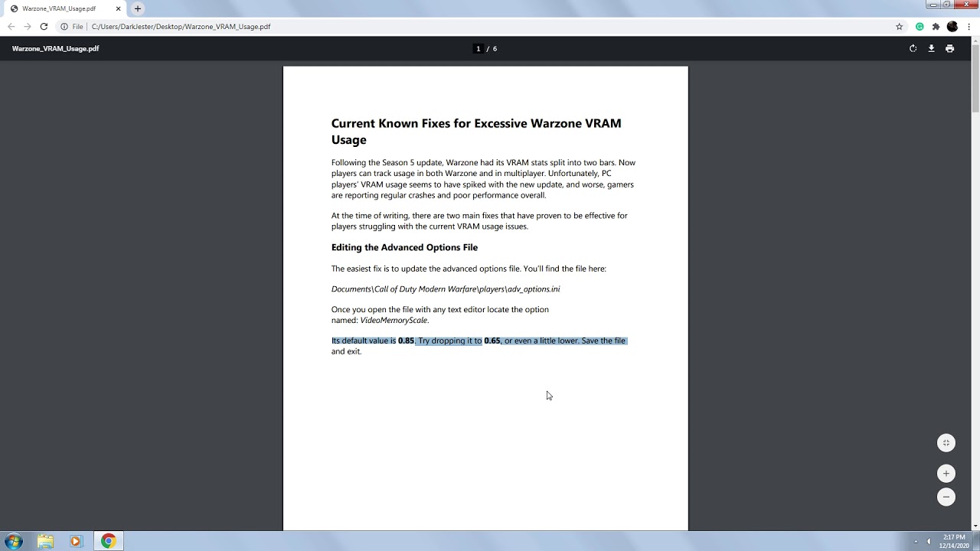Download the Warzone_VRAM_Usage PDF
Viewport: 980px width, 551px height.
click(x=931, y=48)
